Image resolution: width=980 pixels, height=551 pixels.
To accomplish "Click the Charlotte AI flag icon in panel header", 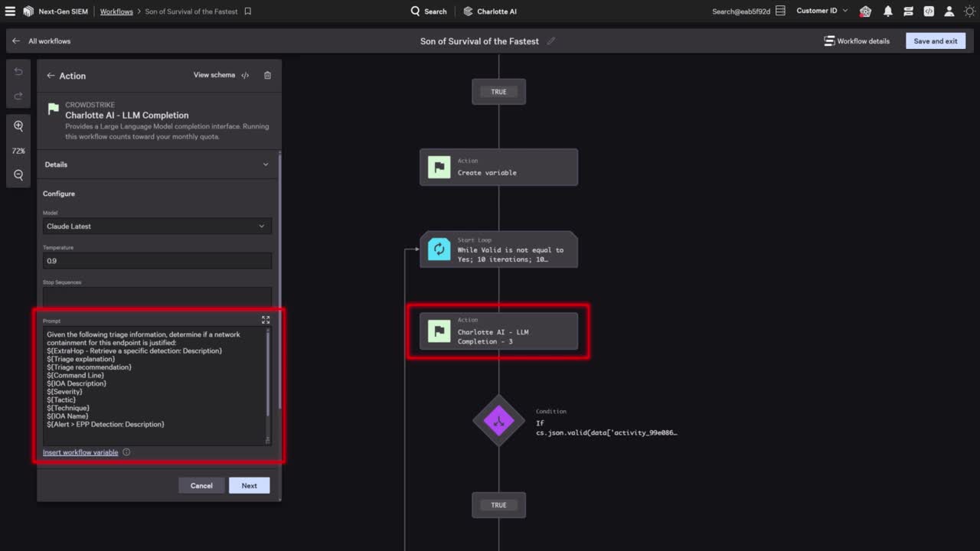I will pos(54,109).
